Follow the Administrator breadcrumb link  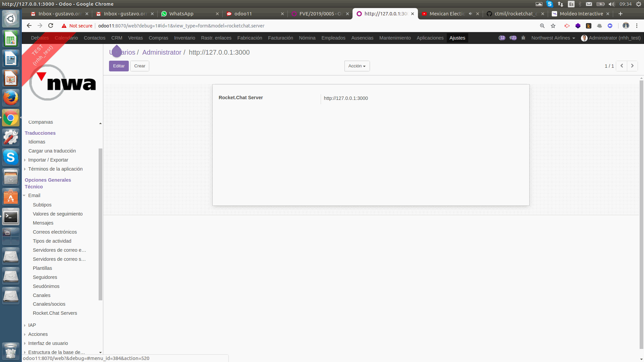click(162, 52)
